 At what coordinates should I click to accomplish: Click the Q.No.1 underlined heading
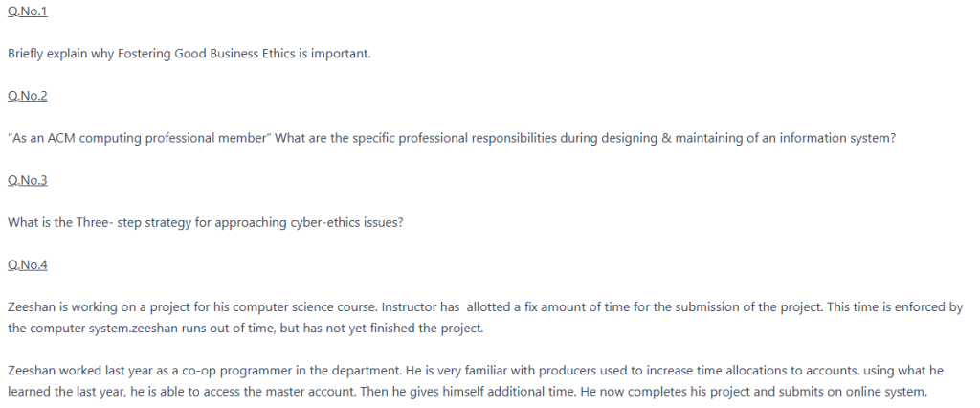point(27,10)
